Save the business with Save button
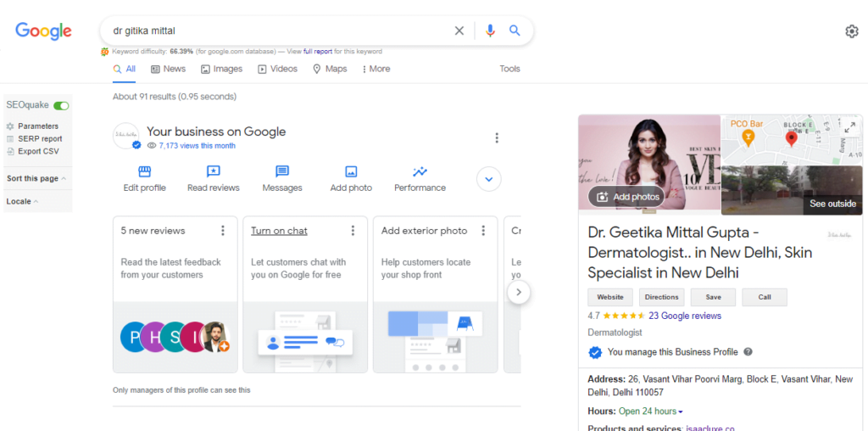This screenshot has width=868, height=431. pyautogui.click(x=713, y=297)
